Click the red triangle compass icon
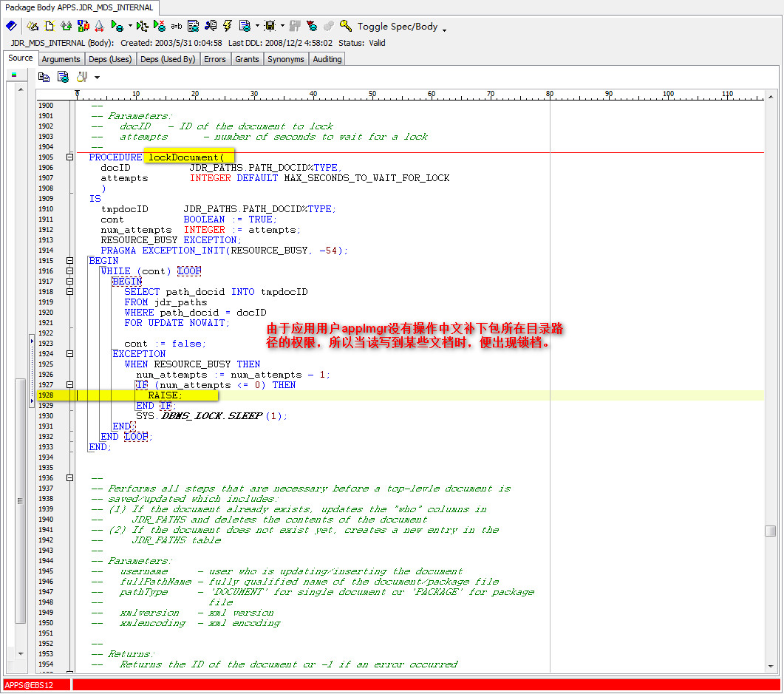The image size is (784, 694). coord(100,26)
